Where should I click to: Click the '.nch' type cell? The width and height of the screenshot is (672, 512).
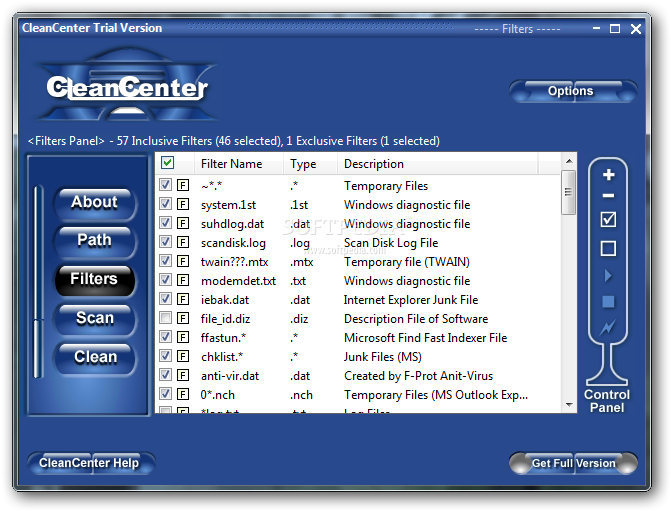click(301, 395)
